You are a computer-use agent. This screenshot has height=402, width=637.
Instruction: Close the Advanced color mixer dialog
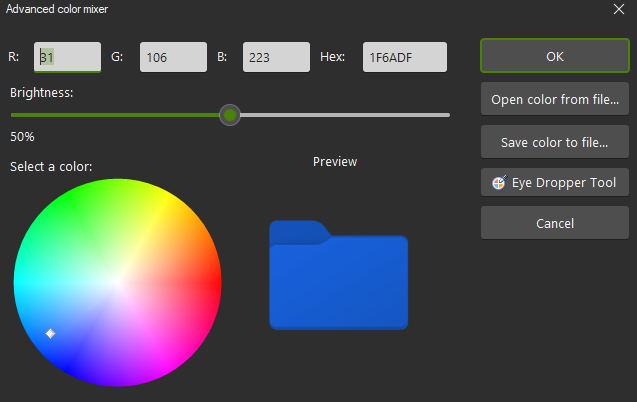[618, 9]
